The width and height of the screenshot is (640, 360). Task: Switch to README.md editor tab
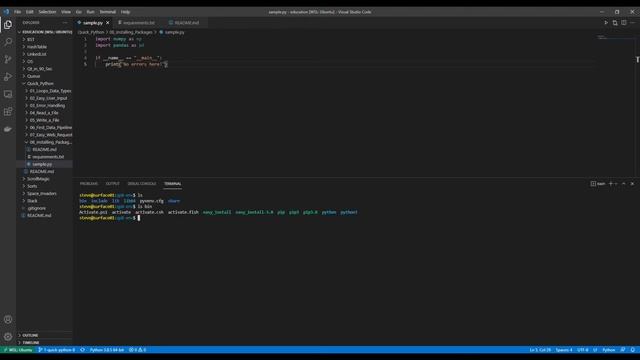tap(187, 23)
